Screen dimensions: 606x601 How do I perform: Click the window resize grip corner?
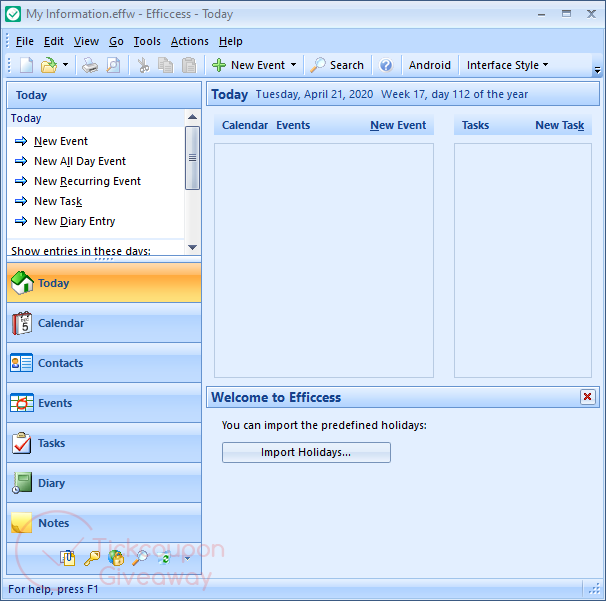click(x=594, y=589)
